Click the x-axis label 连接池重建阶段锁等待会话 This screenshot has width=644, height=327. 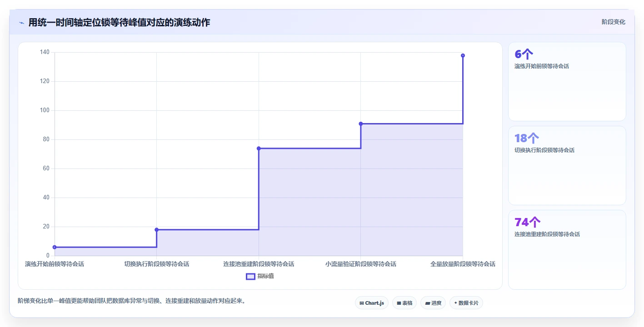(x=259, y=264)
